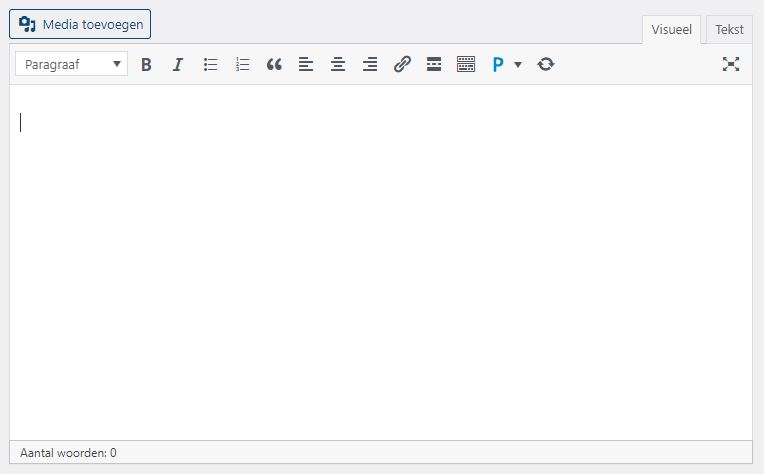Expand the arrow next to the blue P
The width and height of the screenshot is (764, 474).
point(518,64)
